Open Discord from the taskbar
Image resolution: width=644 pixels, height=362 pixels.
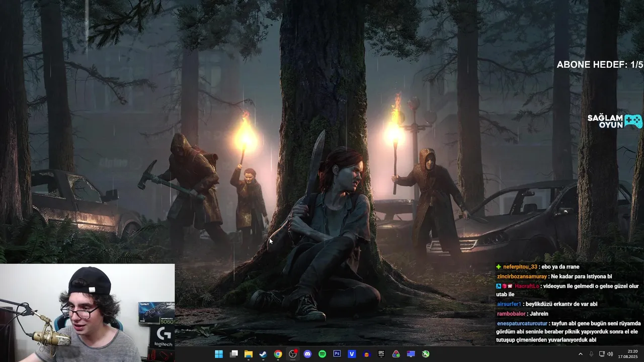coord(307,354)
